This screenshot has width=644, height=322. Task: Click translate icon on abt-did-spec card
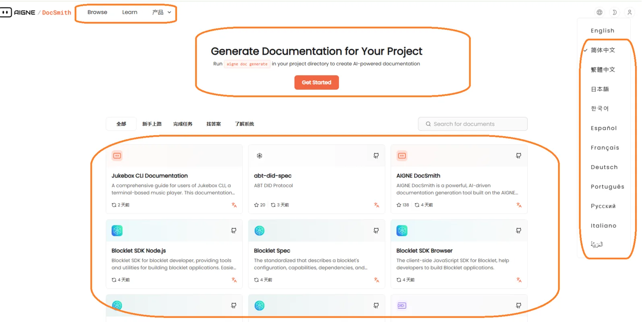[377, 205]
